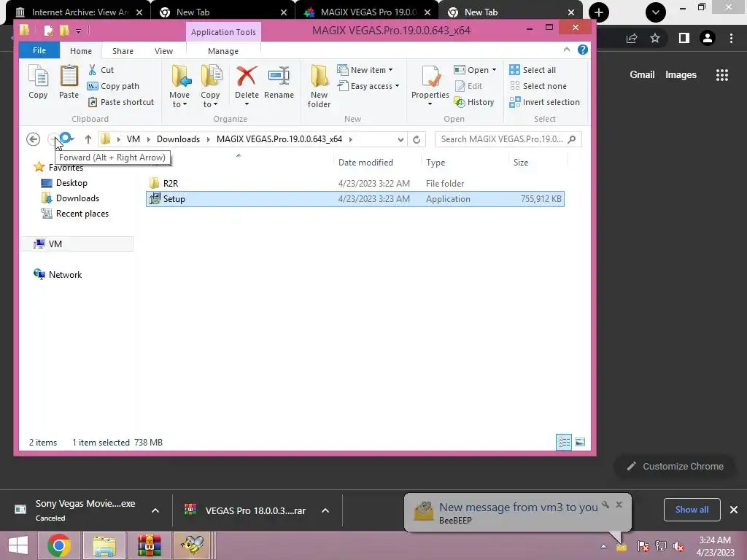Image resolution: width=747 pixels, height=560 pixels.
Task: Sort by Date modified column header
Action: coord(365,163)
